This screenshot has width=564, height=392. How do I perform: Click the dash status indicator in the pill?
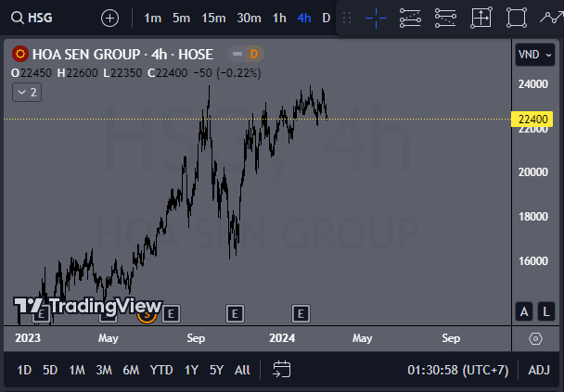[237, 55]
